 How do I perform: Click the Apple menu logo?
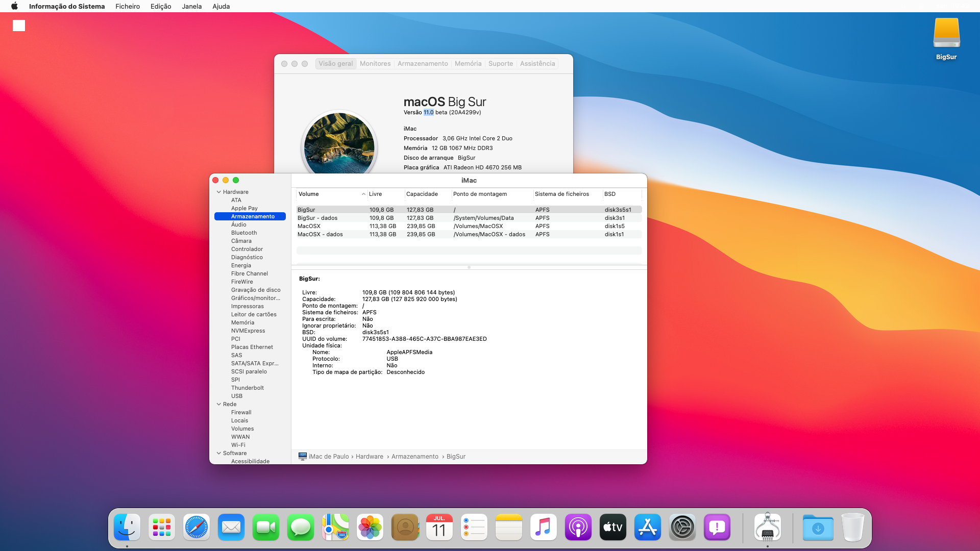click(14, 6)
